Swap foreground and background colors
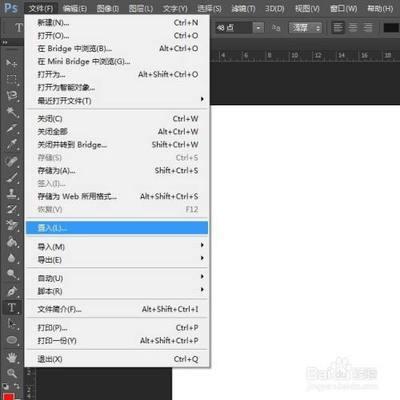The width and height of the screenshot is (400, 400). coord(17,386)
